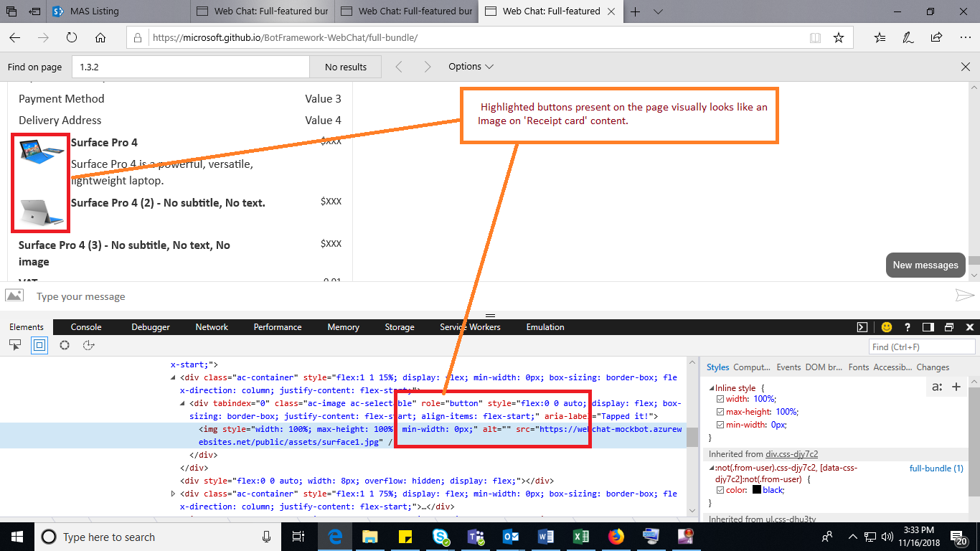Add a new CSS rule with plus icon
Screen dimensions: 980x551
point(956,387)
